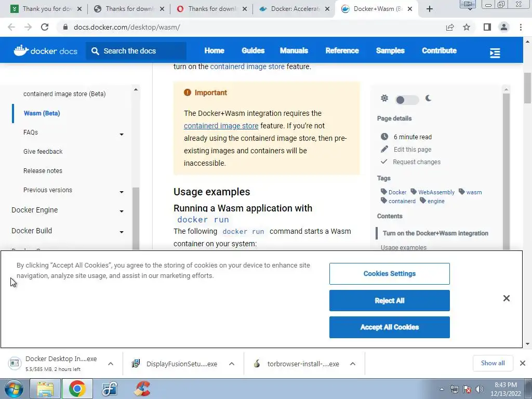The image size is (532, 399).
Task: Switch to the Docker: Accelerat tab
Action: (294, 9)
